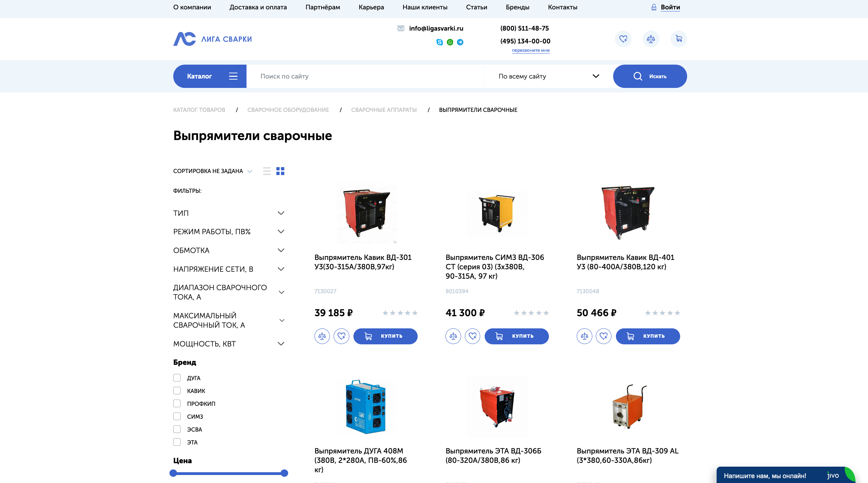
Task: Check the СИМЗ brand filter
Action: 177,416
